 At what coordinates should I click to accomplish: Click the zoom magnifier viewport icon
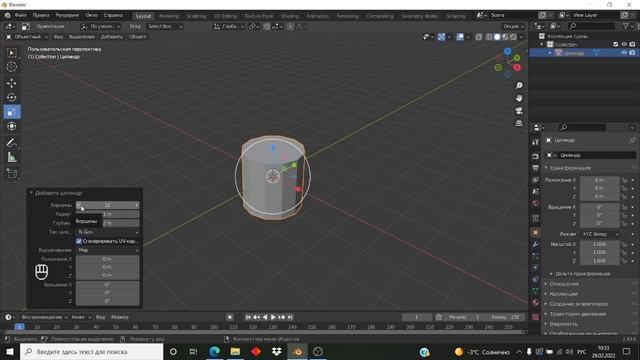519,85
